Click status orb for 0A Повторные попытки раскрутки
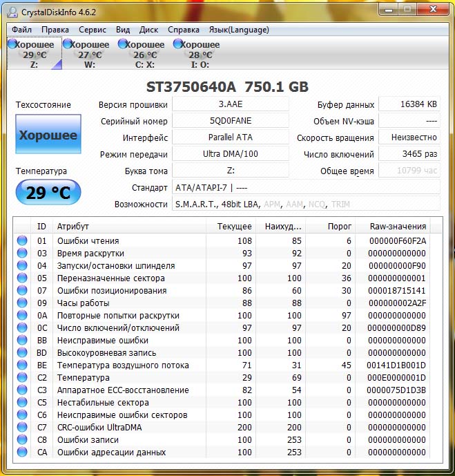455x476 pixels. [22, 315]
